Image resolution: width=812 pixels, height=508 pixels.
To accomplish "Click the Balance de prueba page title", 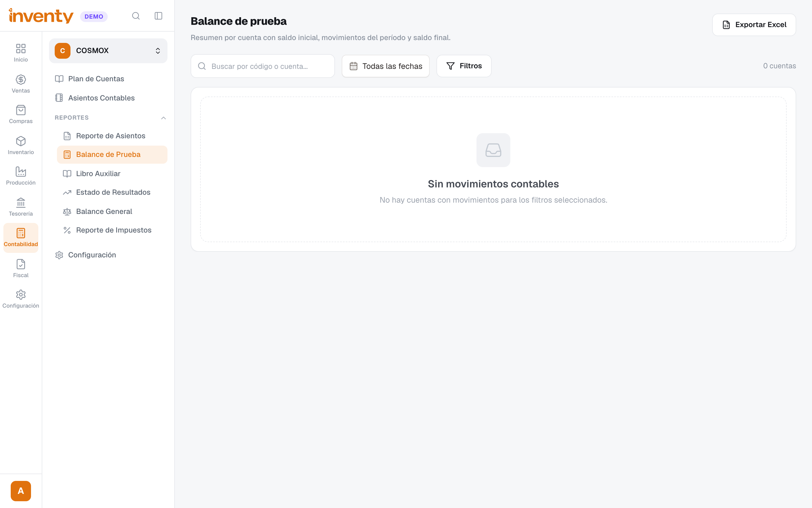I will (239, 21).
